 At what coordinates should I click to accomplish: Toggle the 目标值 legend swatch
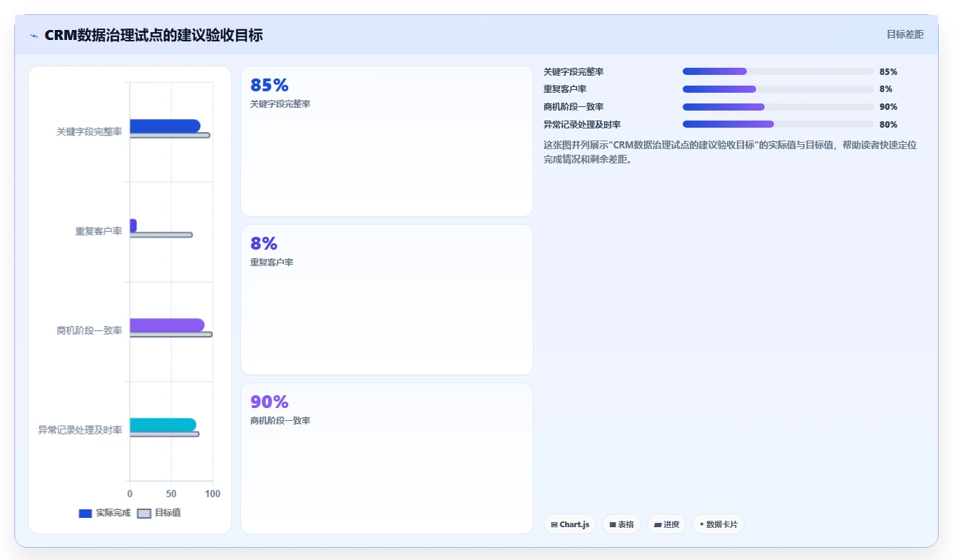143,514
